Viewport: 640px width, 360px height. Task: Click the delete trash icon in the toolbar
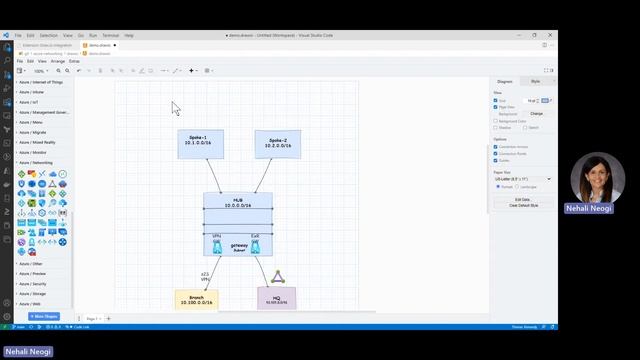click(x=100, y=71)
